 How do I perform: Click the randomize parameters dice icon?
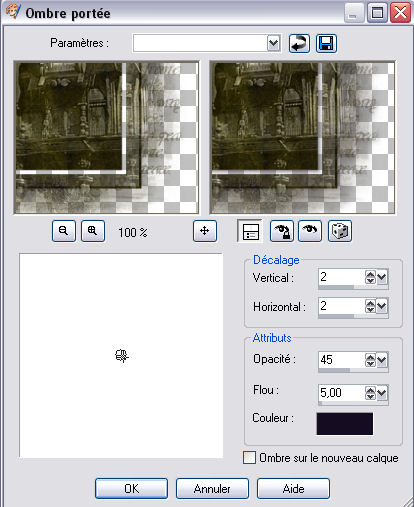point(340,231)
